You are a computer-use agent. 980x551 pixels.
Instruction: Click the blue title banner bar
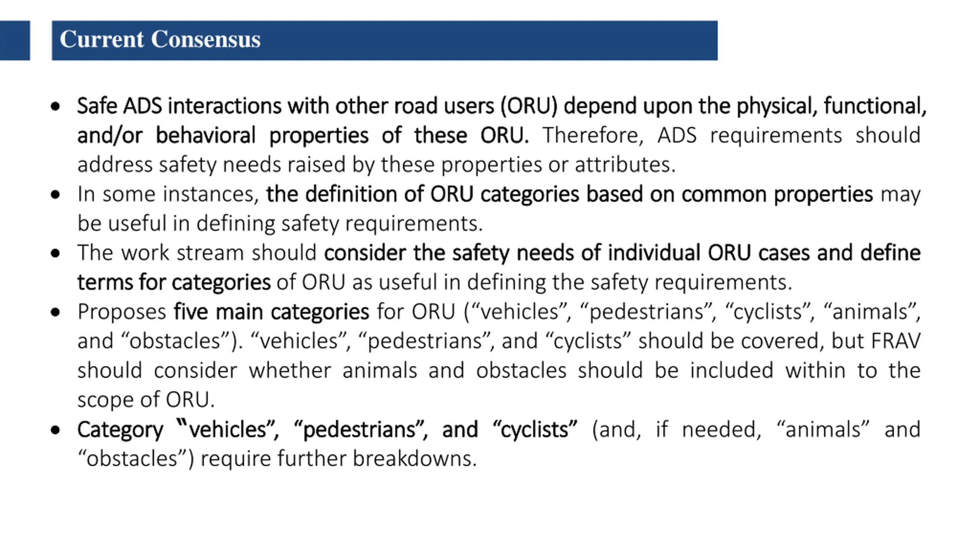[385, 41]
